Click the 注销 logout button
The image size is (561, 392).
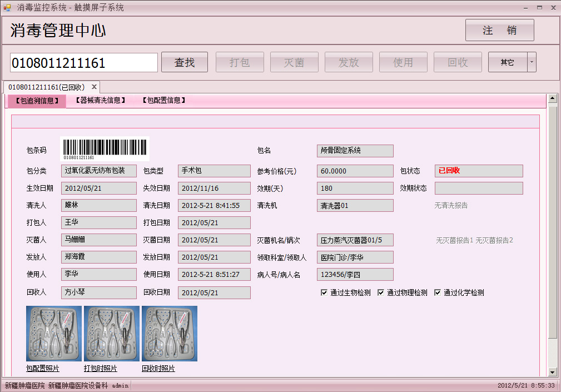click(x=499, y=31)
